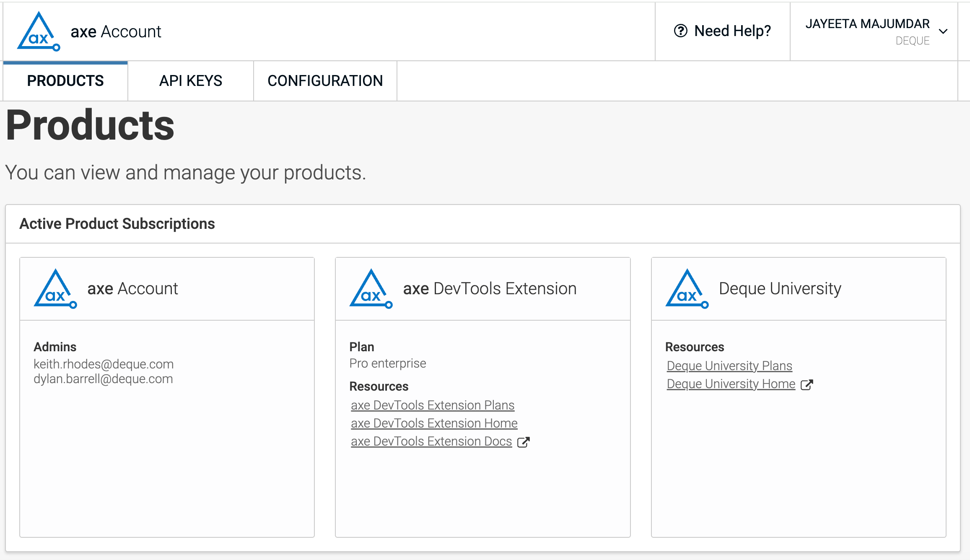Image resolution: width=970 pixels, height=560 pixels.
Task: Click the keith.rhodes@deque.com admin email
Action: (104, 364)
